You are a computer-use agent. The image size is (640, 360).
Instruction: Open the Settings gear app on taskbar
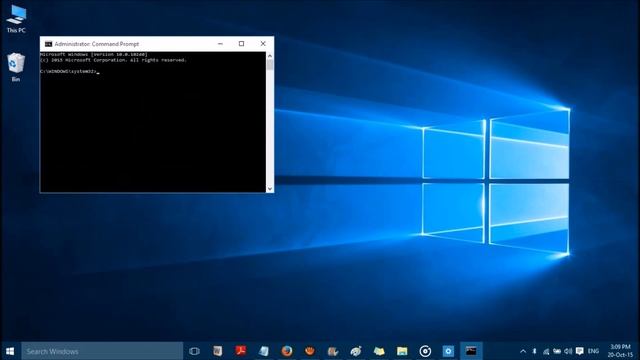point(448,351)
